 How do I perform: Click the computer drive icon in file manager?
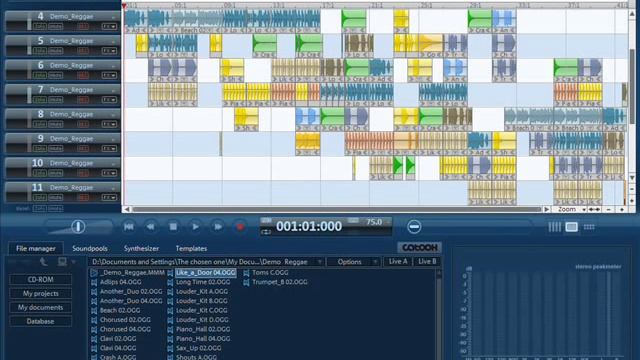point(62,262)
